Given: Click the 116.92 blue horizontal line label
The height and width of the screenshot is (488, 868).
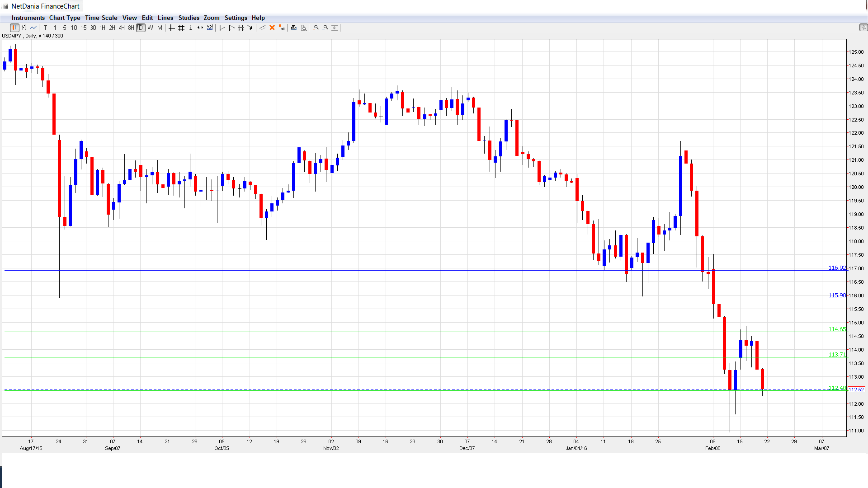Looking at the screenshot, I should (836, 268).
